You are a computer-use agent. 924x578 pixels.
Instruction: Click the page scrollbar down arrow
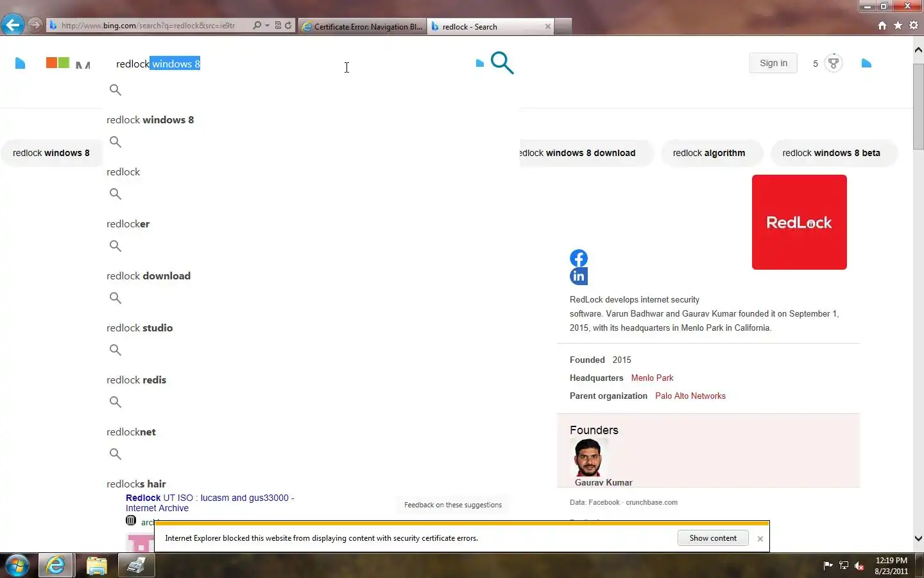click(918, 539)
